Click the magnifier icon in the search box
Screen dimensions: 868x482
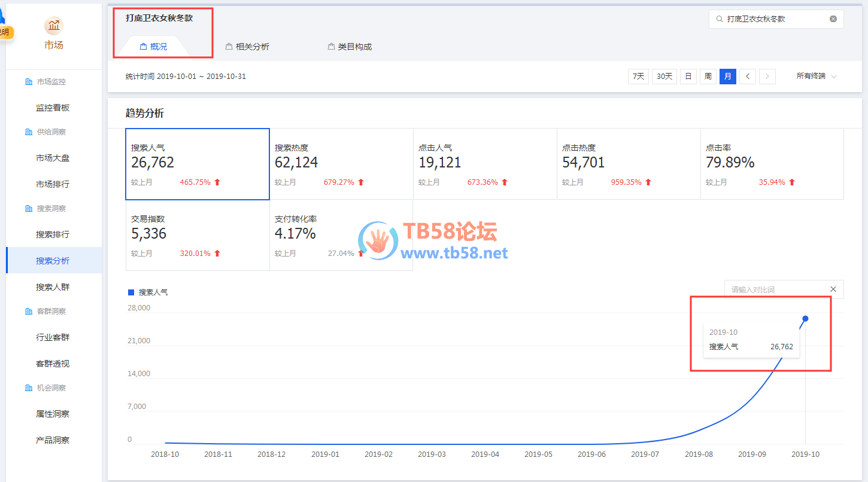click(x=719, y=19)
